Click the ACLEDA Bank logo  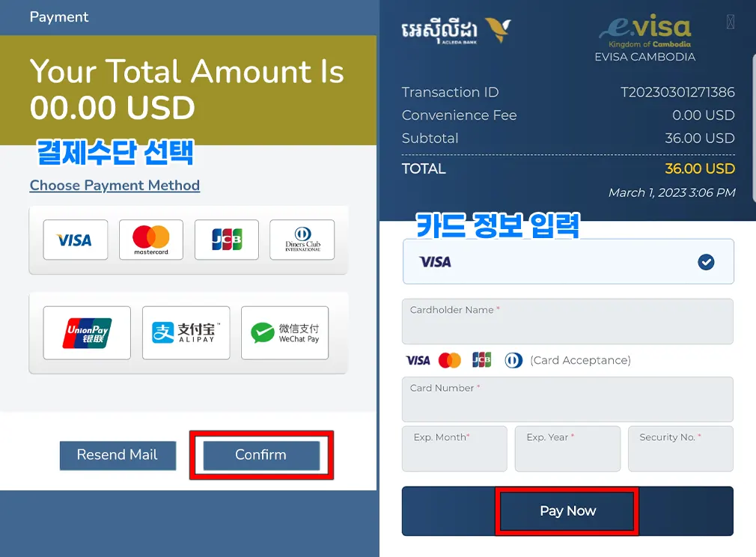456,30
